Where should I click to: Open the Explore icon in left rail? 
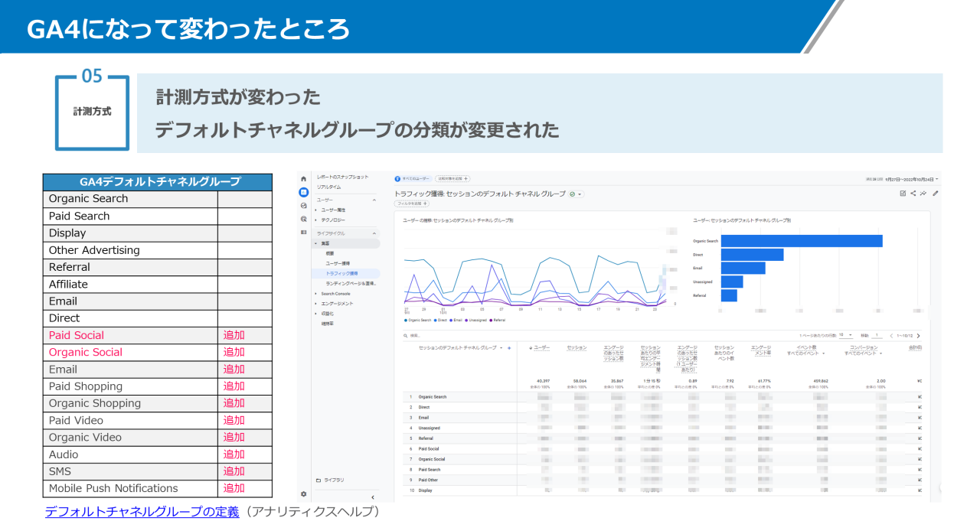(304, 206)
